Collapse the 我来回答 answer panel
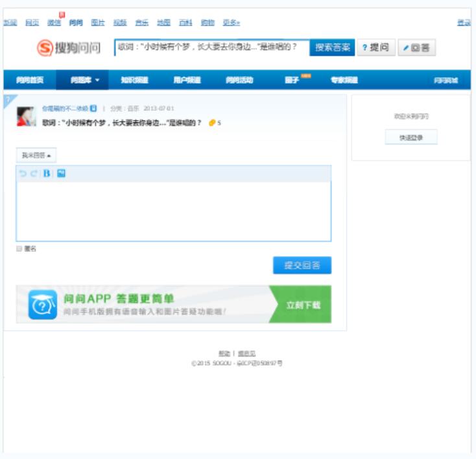Viewport: 476px width, 459px height. 36,156
